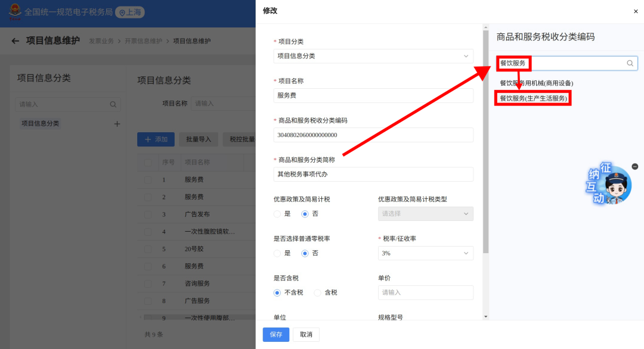
Task: Click left panel 请输入 search box
Action: click(x=68, y=105)
